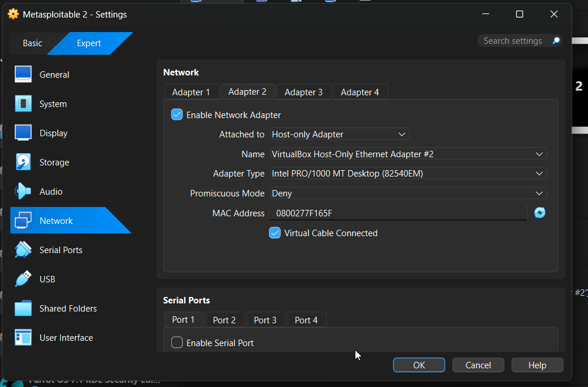Screen dimensions: 588x387
Task: Switch to the Basic settings mode
Action: pyautogui.click(x=33, y=43)
